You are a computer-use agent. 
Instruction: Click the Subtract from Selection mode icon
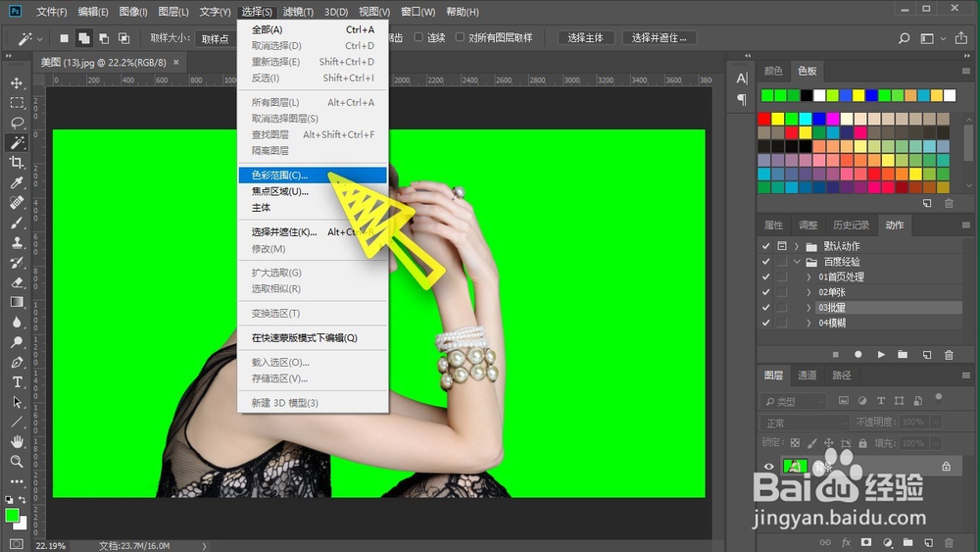[104, 38]
